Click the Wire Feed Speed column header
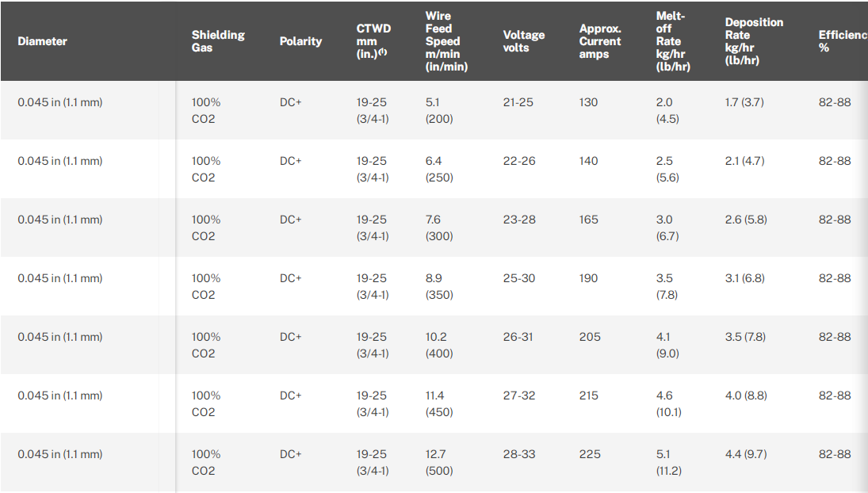 [446, 41]
